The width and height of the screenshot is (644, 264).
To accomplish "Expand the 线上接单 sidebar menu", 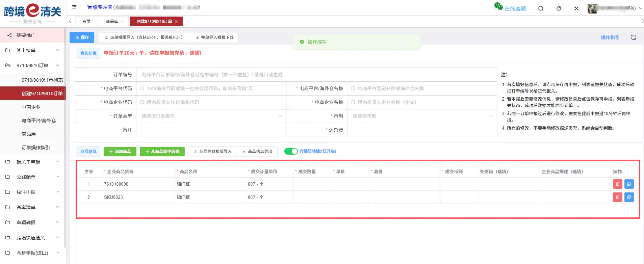I will (32, 50).
